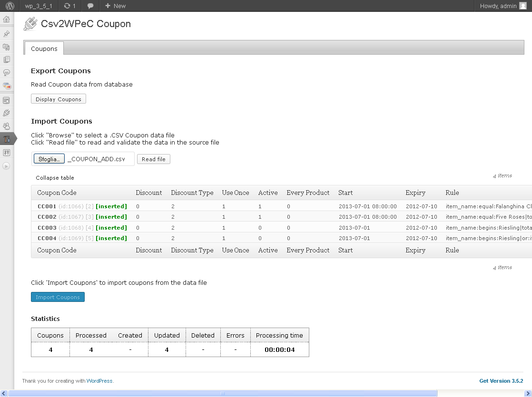The width and height of the screenshot is (532, 397).
Task: Open the wp_3_5_1 site menu
Action: [39, 6]
